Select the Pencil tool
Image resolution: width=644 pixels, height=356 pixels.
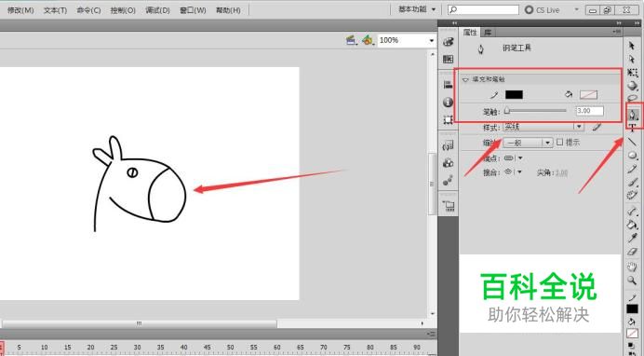pyautogui.click(x=632, y=169)
